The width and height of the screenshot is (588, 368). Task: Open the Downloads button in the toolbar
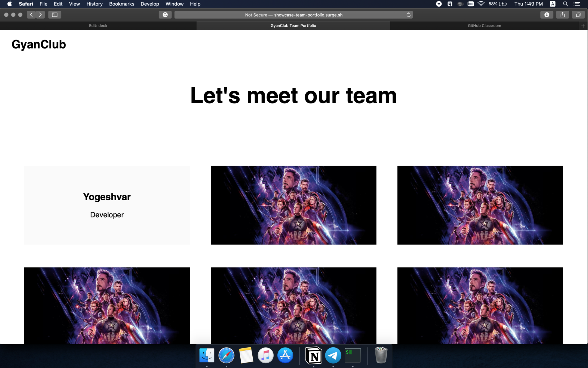pos(547,15)
